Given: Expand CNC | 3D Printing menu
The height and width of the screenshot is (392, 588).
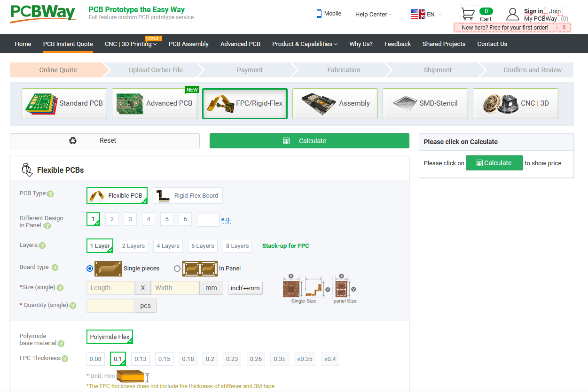Looking at the screenshot, I should pyautogui.click(x=131, y=44).
